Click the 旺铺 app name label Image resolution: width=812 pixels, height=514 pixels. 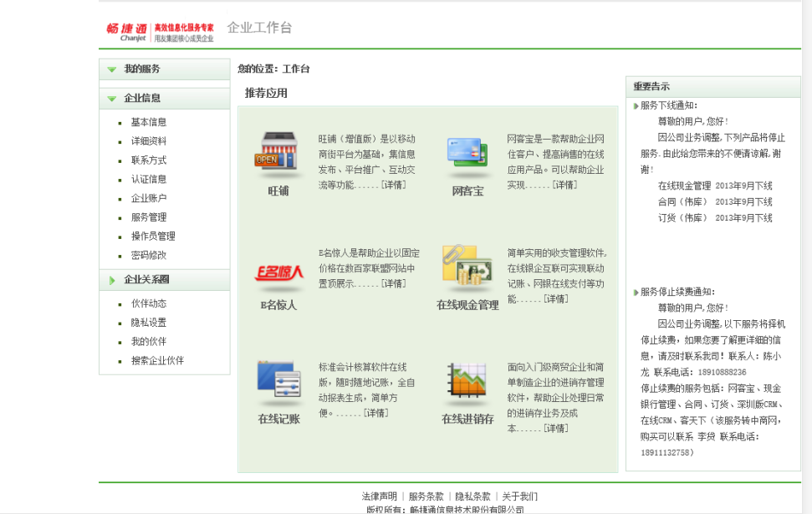(x=278, y=191)
